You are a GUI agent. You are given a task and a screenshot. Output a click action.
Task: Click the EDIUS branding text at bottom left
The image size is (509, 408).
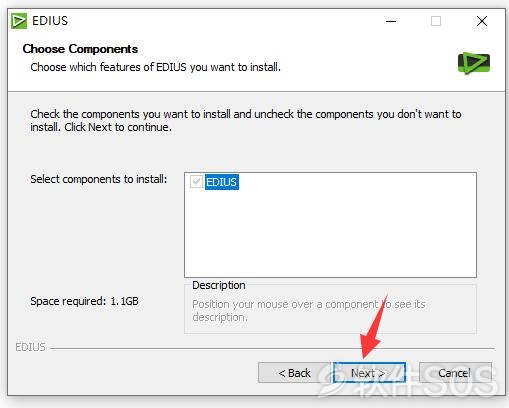(x=30, y=347)
